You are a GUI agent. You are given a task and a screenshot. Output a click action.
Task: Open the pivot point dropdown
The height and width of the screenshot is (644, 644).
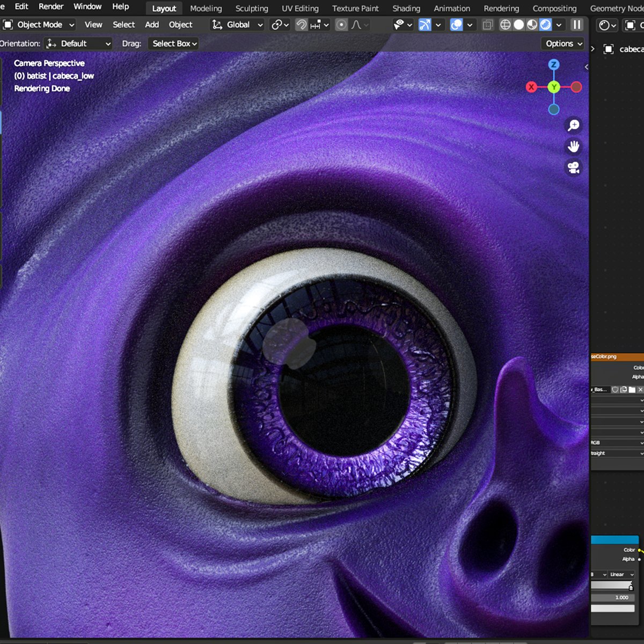(x=280, y=25)
